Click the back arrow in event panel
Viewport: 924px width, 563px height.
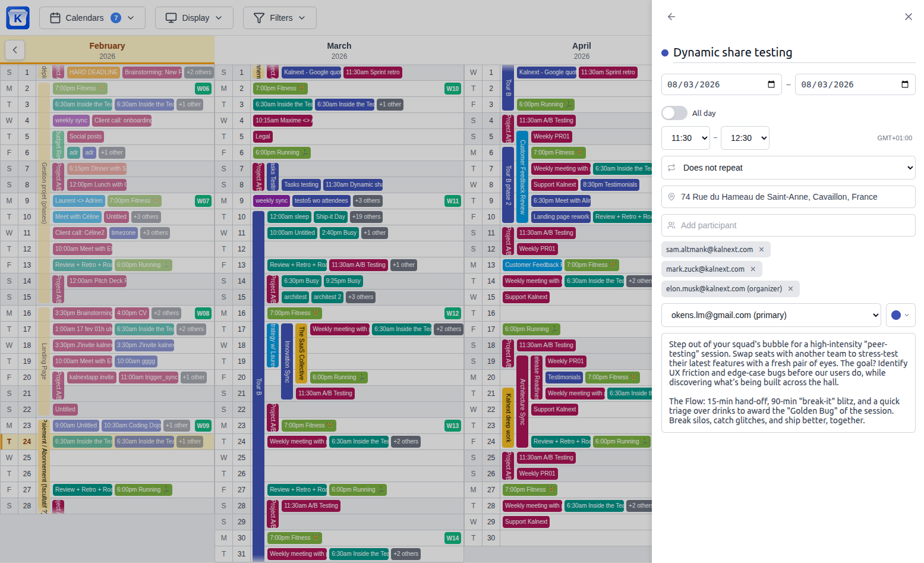click(671, 17)
